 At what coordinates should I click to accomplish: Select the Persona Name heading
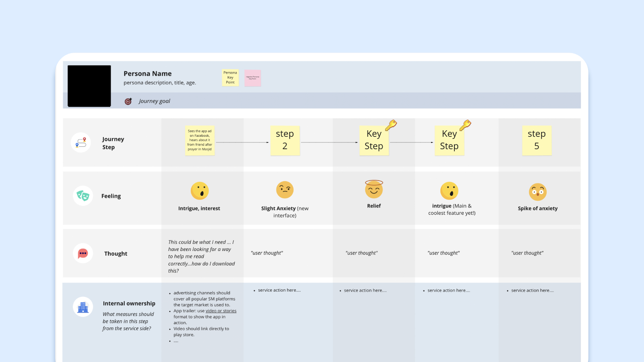click(148, 74)
